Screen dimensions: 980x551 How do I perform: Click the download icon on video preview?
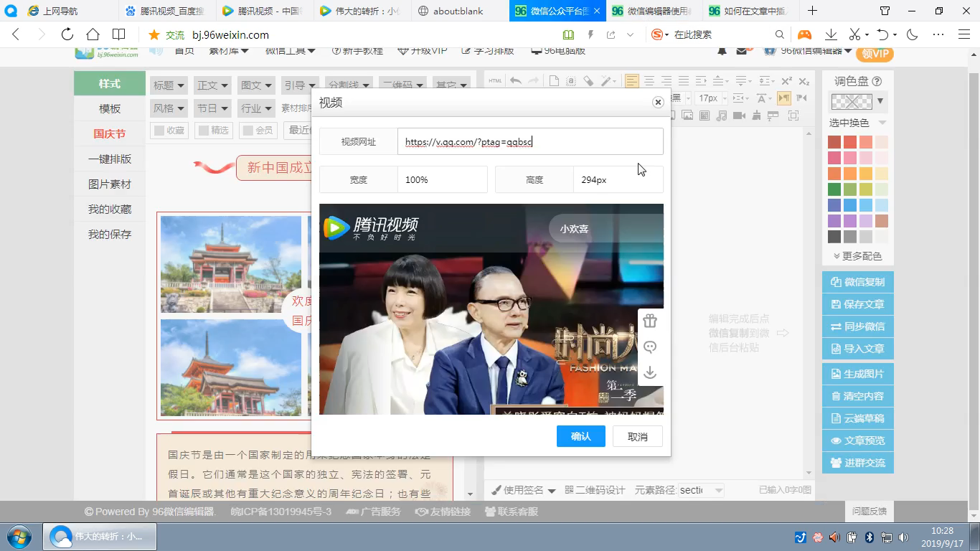coord(650,372)
